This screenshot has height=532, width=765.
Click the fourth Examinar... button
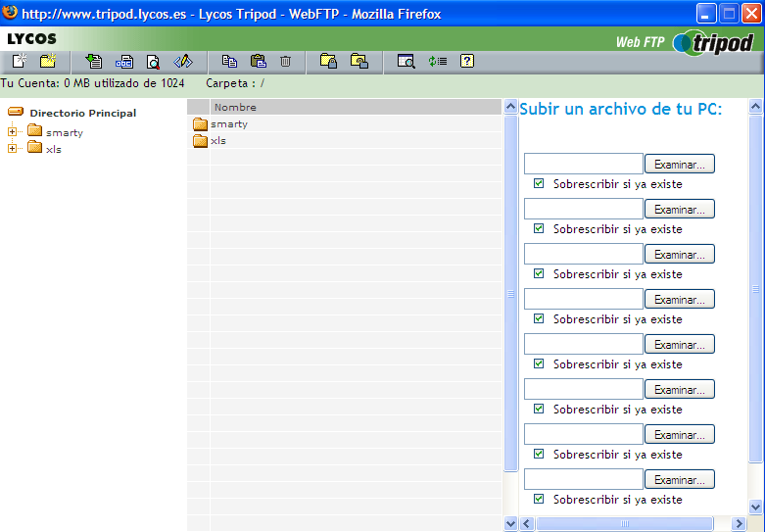pyautogui.click(x=680, y=299)
